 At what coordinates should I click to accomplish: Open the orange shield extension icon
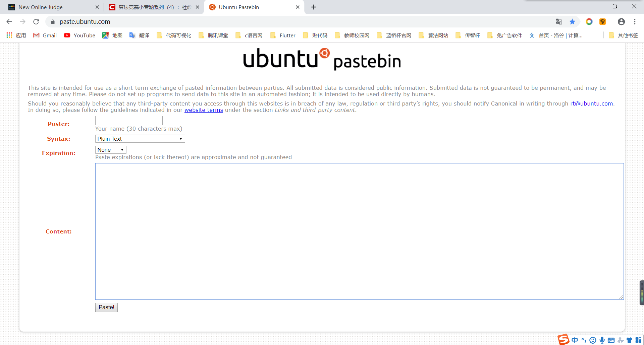point(603,21)
